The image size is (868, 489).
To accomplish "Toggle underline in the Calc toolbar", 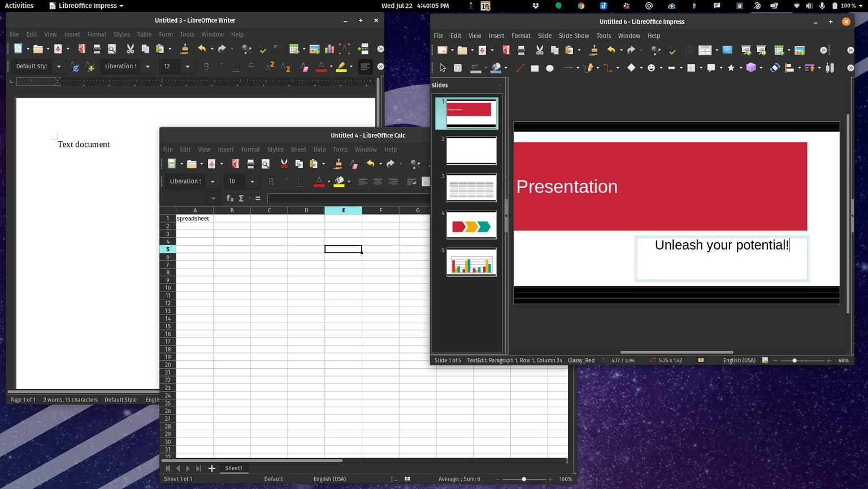I will 301,182.
